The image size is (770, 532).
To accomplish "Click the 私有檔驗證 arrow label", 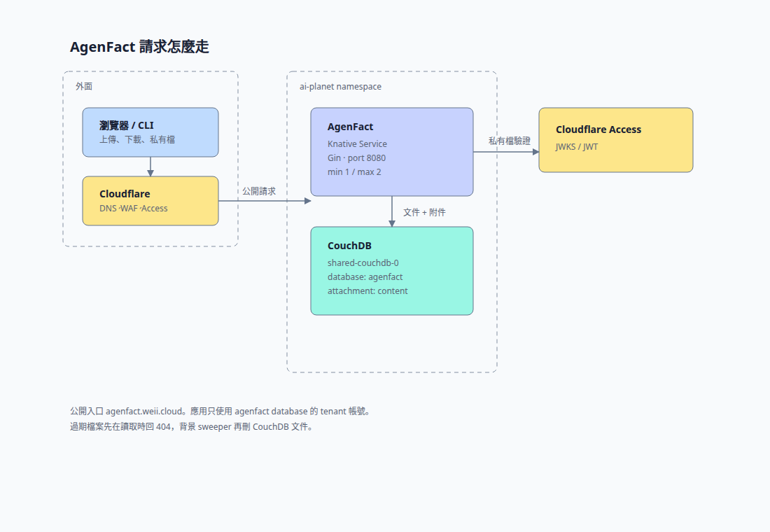I will 509,141.
